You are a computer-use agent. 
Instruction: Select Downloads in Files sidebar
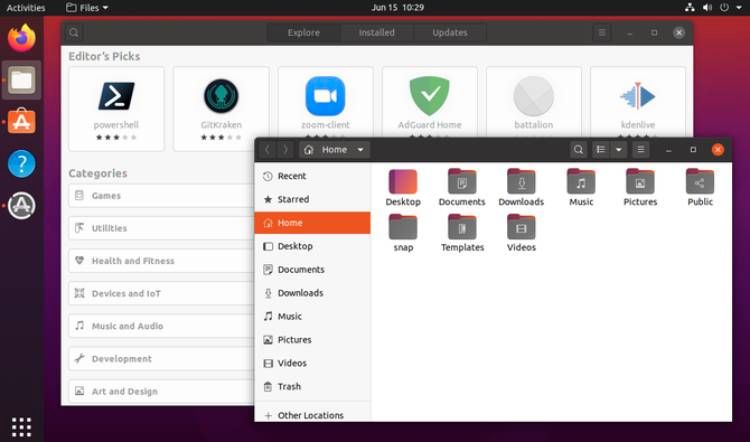point(312,293)
